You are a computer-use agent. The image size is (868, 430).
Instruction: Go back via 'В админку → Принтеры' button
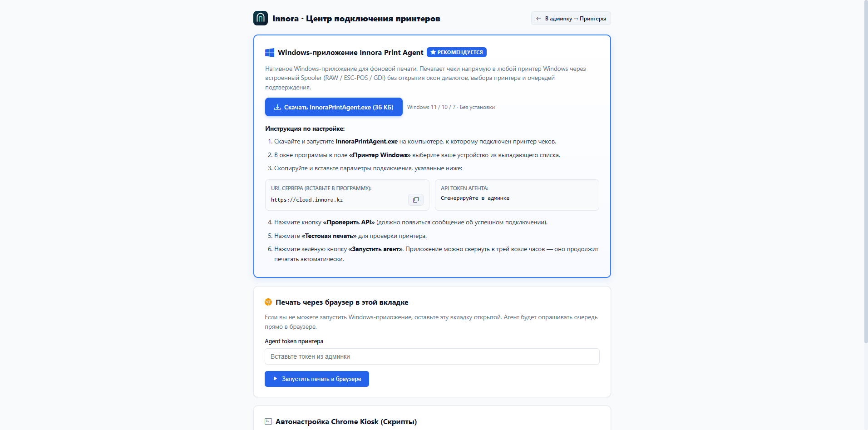(x=571, y=19)
